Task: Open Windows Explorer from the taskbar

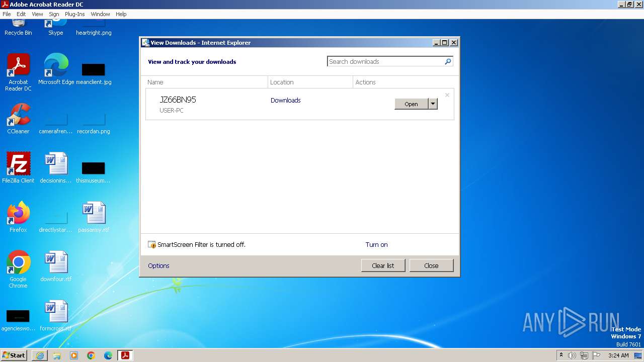Action: click(57, 355)
